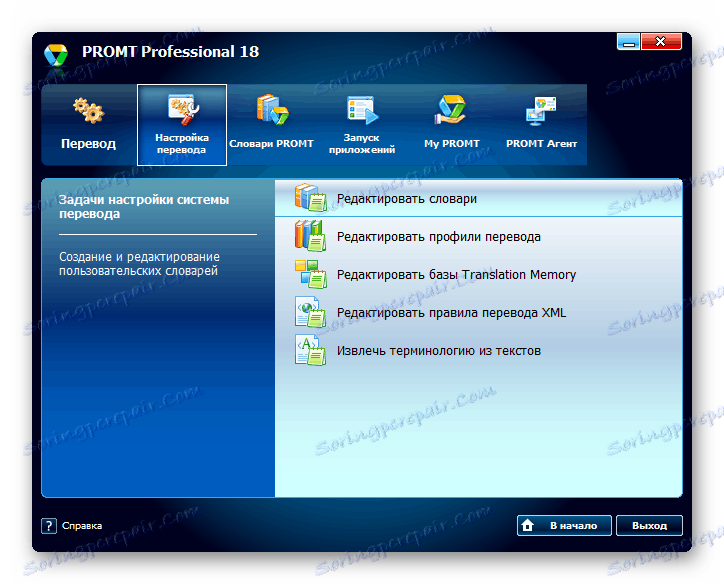
Task: Choose Редактировать профили перевода
Action: coord(478,236)
